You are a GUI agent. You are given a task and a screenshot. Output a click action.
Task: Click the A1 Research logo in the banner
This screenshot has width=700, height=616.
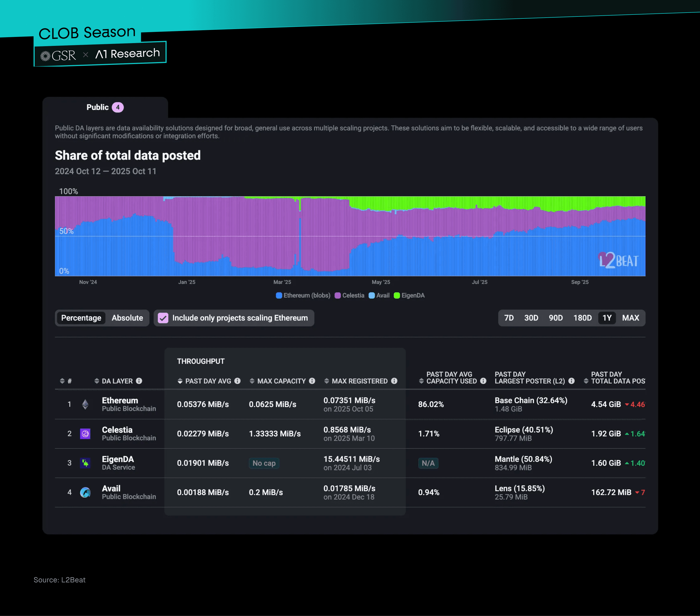tap(127, 53)
